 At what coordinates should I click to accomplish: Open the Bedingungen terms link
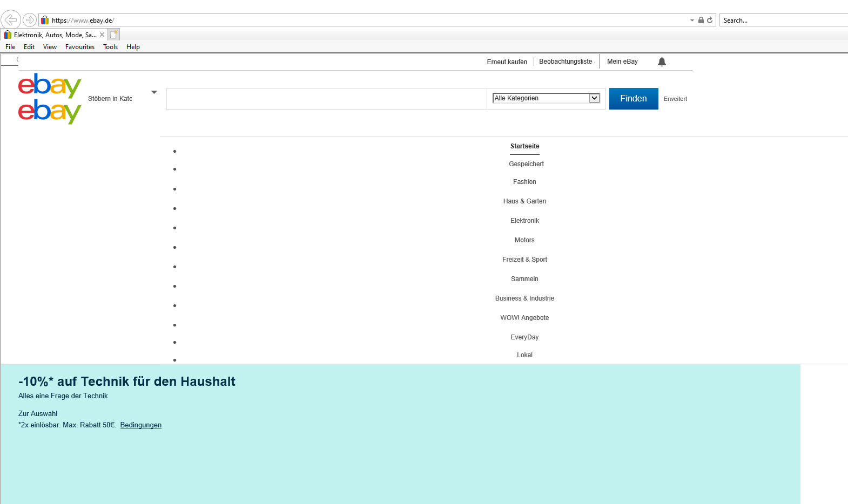click(x=141, y=425)
